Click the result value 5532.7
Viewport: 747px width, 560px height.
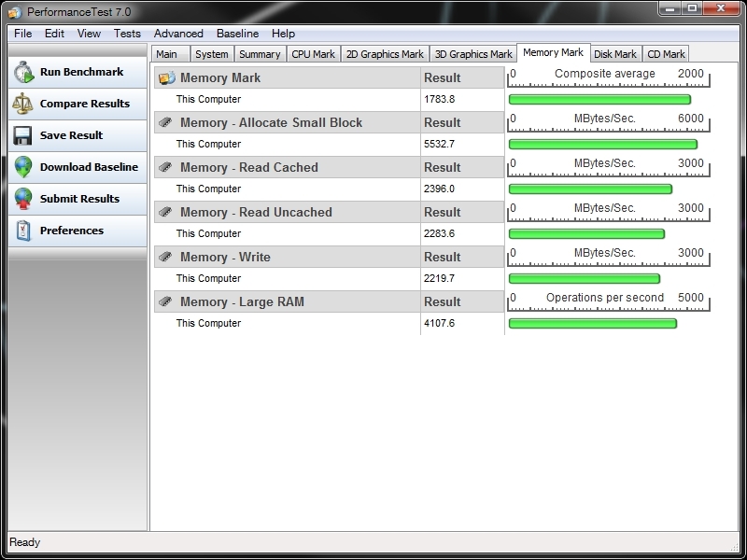click(439, 144)
